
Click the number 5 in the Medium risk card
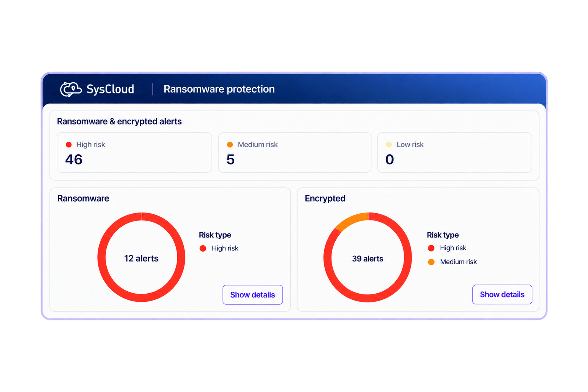click(230, 159)
